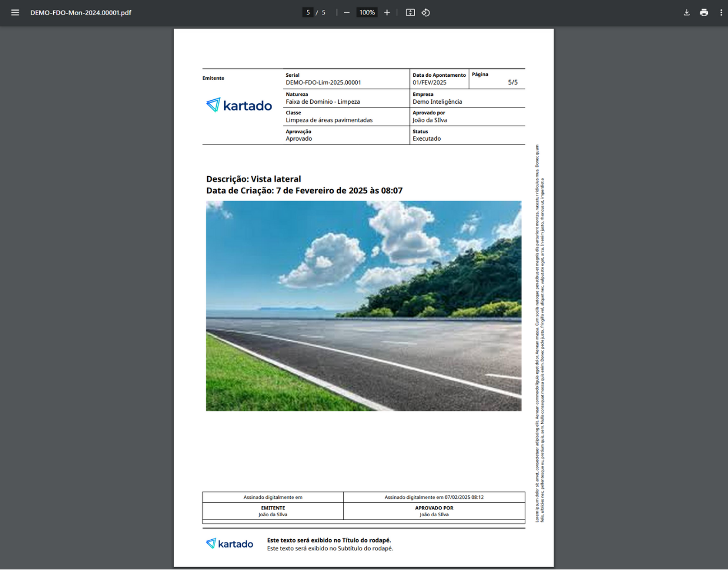Toggle the sidebar with the hamburger menu

tap(15, 12)
